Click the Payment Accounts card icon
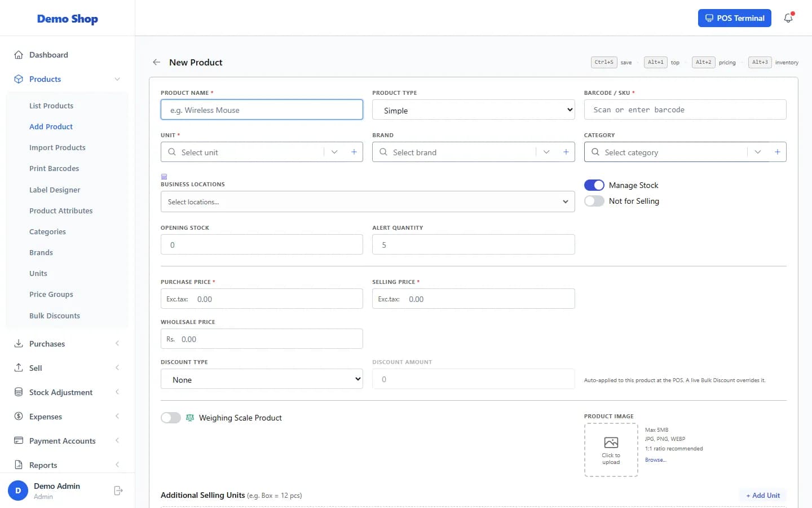Image resolution: width=812 pixels, height=508 pixels. pos(19,441)
